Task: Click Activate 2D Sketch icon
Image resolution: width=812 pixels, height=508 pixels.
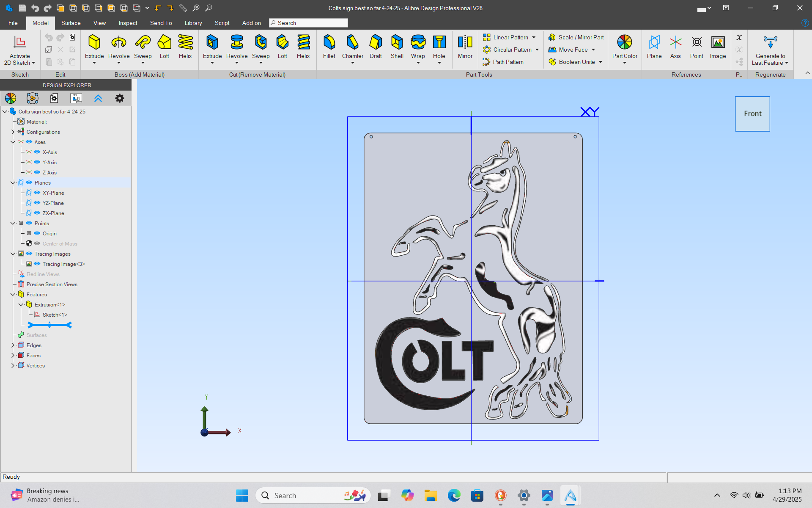Action: (19, 42)
